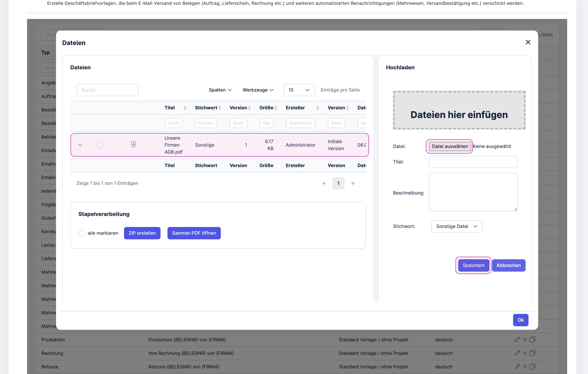The width and height of the screenshot is (588, 374).
Task: Click the edit pencil icon in the Produktion row
Action: (517, 339)
